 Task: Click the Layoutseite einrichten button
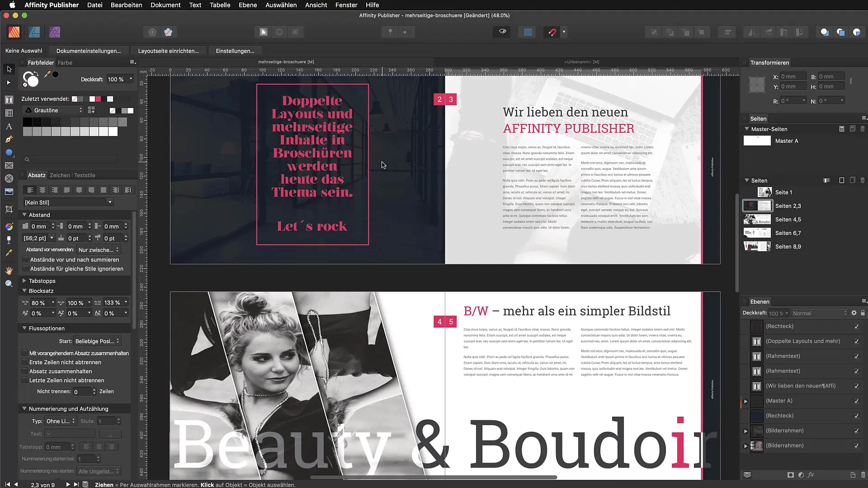click(168, 51)
